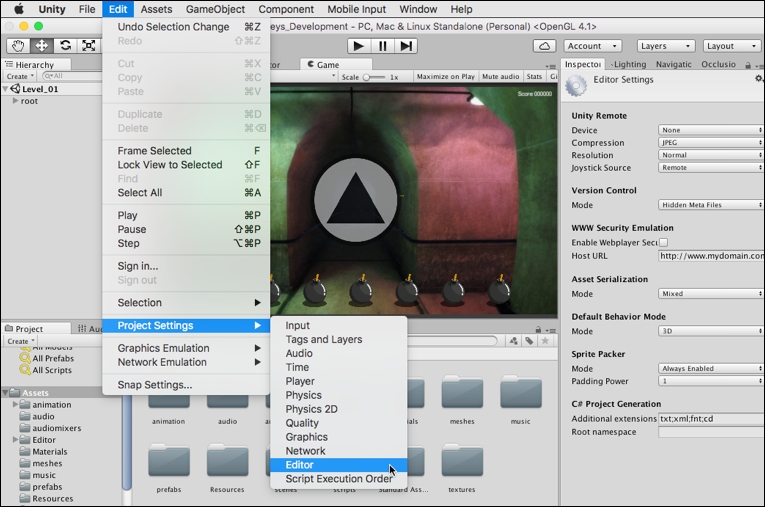Open Compression dropdown set to JPEG
This screenshot has height=507, width=765.
click(x=710, y=142)
